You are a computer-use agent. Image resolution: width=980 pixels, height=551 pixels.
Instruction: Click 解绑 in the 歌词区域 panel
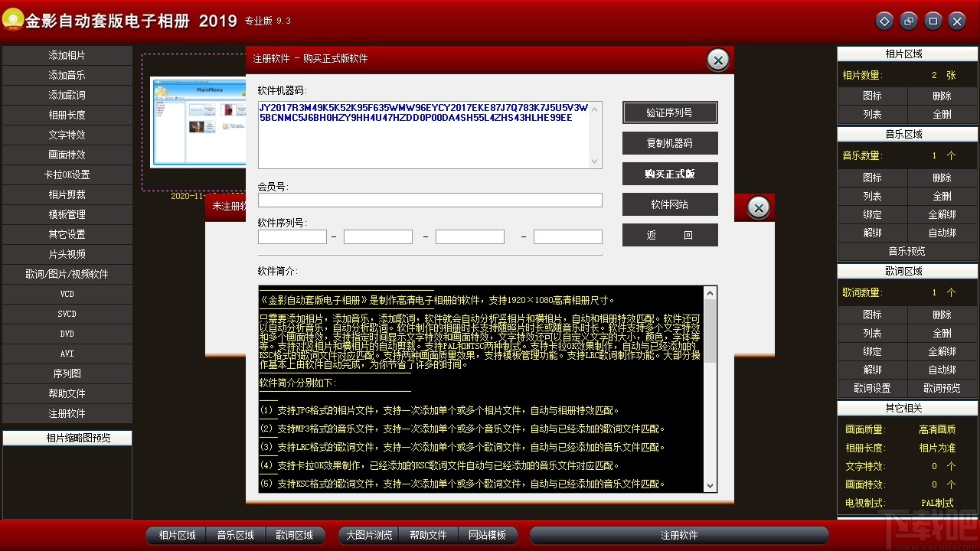click(x=873, y=370)
